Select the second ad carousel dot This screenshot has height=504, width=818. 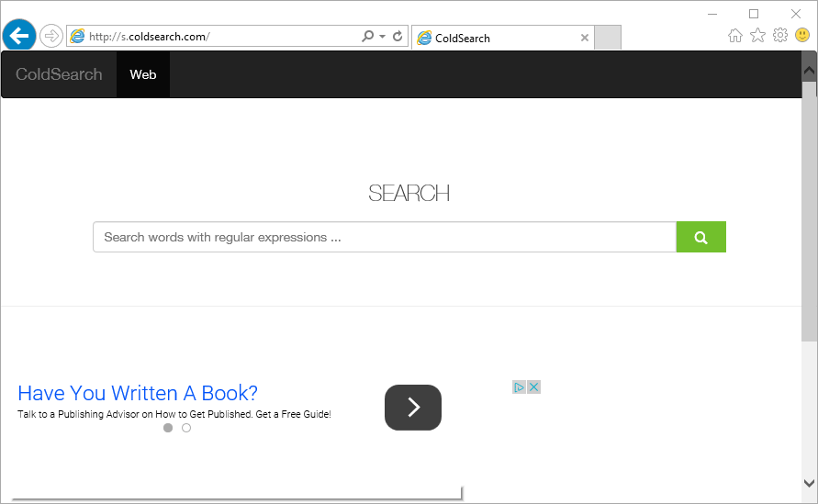186,428
